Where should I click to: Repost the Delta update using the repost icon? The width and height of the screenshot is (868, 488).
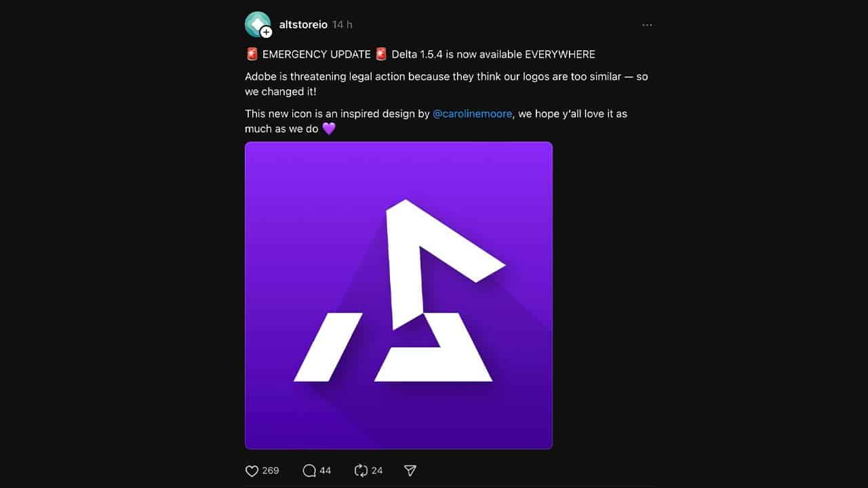pyautogui.click(x=360, y=470)
